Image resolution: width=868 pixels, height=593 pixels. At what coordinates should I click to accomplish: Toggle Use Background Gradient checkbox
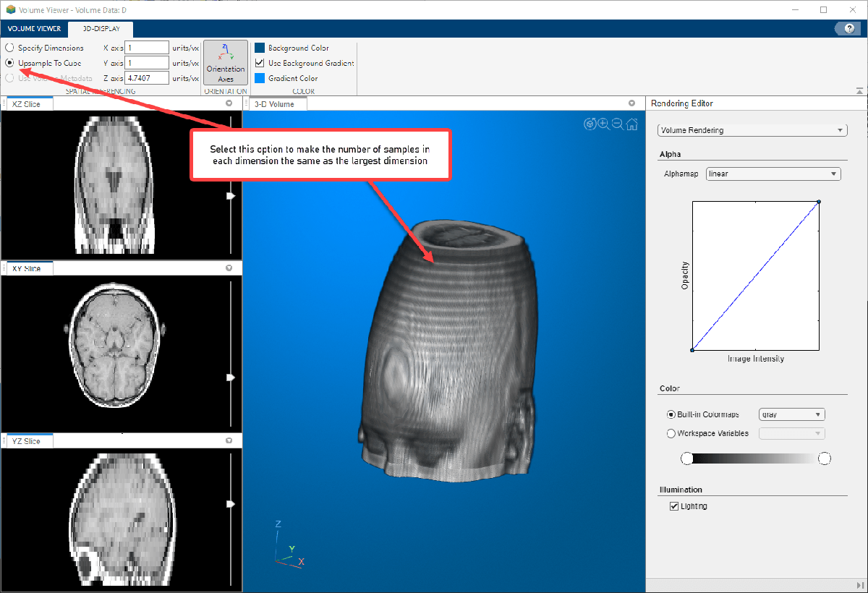260,63
